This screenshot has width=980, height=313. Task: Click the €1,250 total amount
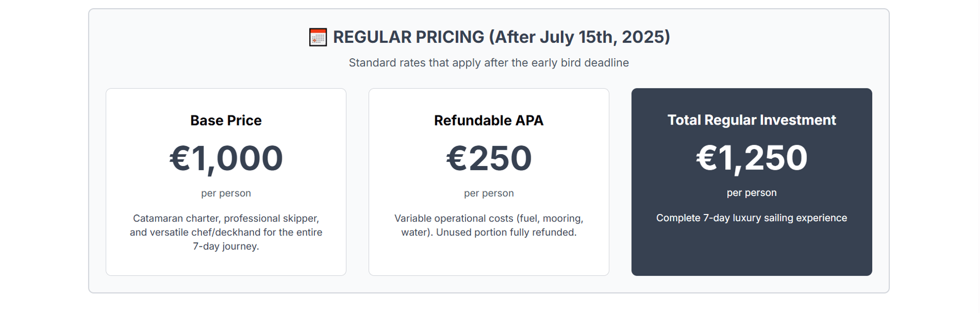coord(752,158)
